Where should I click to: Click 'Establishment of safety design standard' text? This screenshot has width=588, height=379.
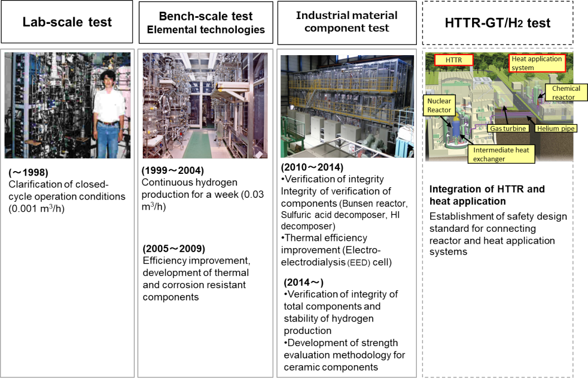(498, 223)
